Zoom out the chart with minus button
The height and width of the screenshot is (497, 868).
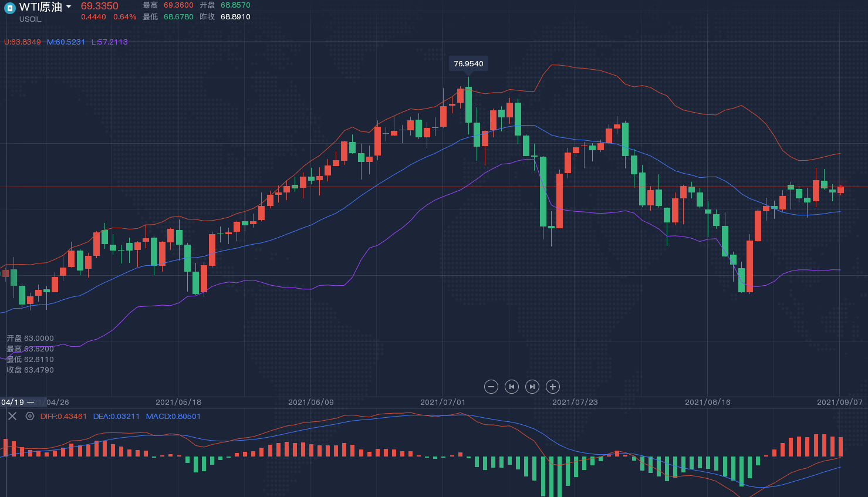coord(491,387)
